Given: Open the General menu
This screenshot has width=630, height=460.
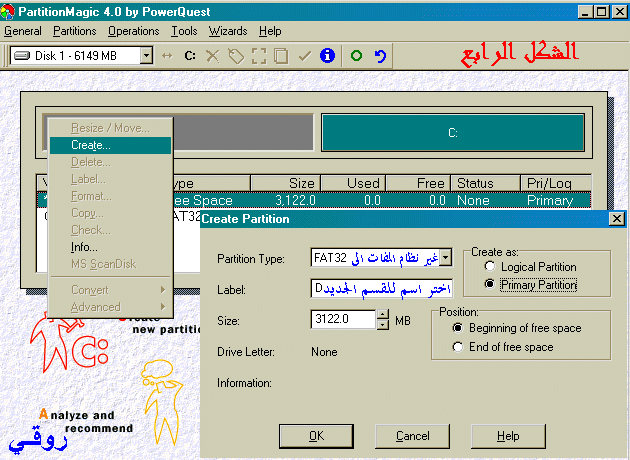Looking at the screenshot, I should 23,31.
